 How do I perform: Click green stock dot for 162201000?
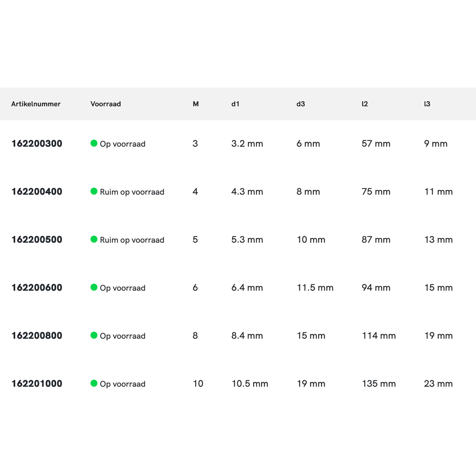(94, 383)
